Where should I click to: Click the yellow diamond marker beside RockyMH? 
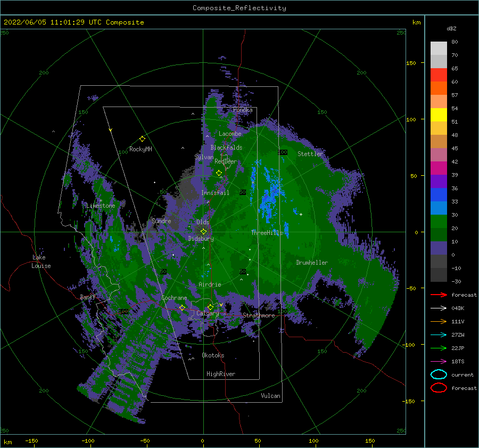tap(142, 139)
